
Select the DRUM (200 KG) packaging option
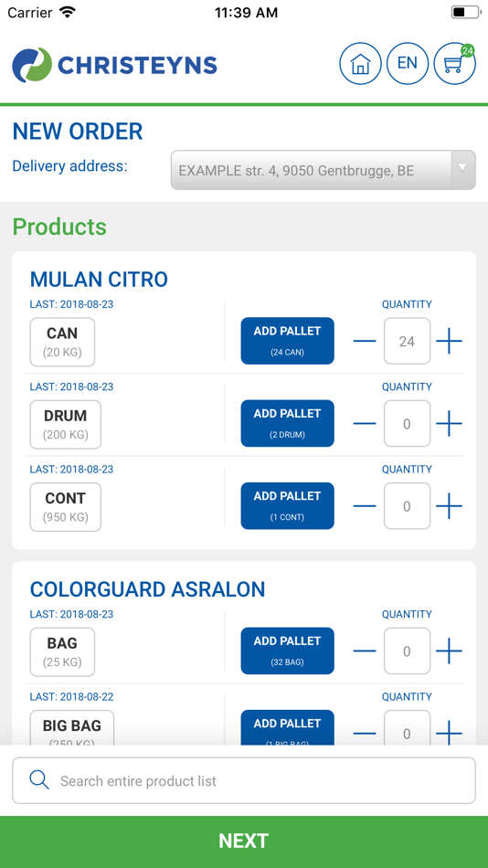[x=66, y=424]
